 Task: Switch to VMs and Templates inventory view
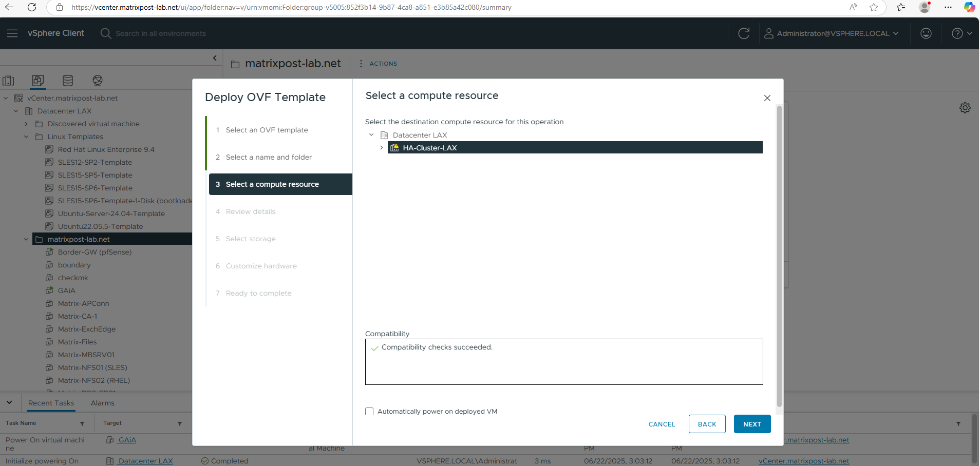[x=38, y=81]
